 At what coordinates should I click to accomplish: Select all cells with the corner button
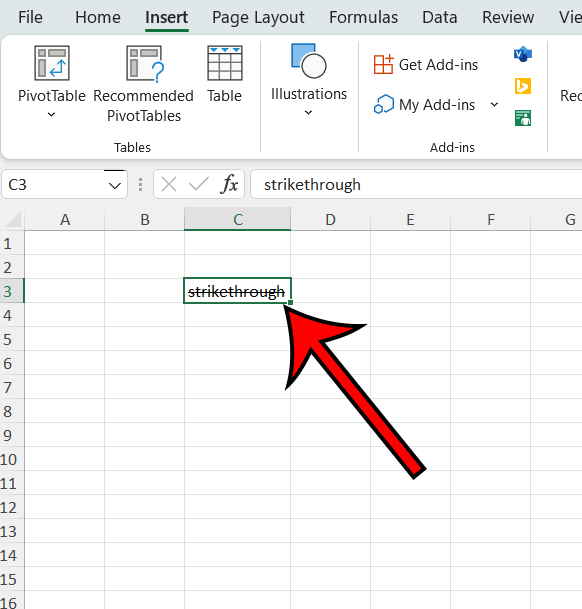(x=12, y=219)
